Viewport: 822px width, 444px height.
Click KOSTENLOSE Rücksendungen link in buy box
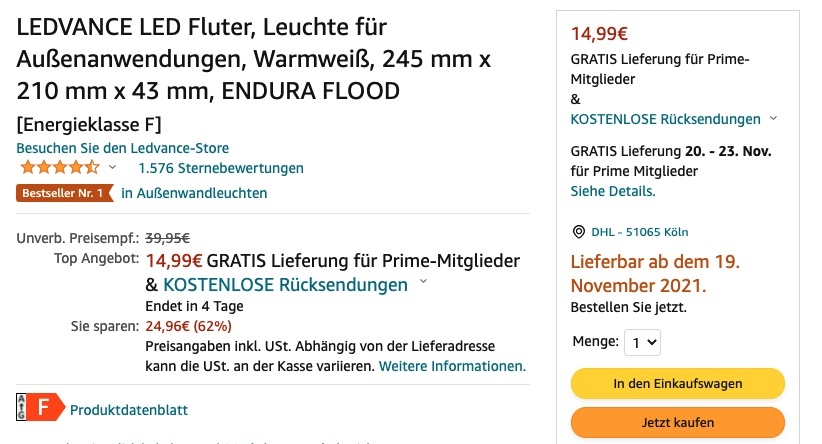point(665,119)
